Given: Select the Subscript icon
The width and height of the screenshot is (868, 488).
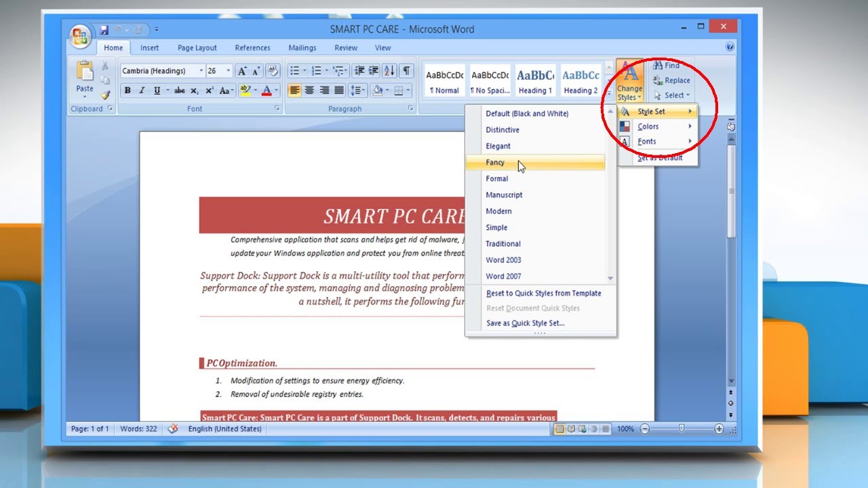Looking at the screenshot, I should tap(195, 90).
